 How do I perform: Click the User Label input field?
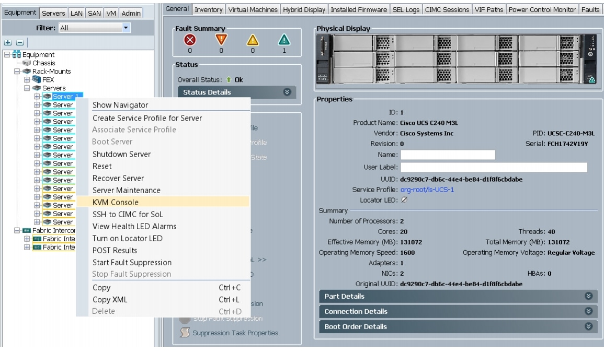(494, 167)
